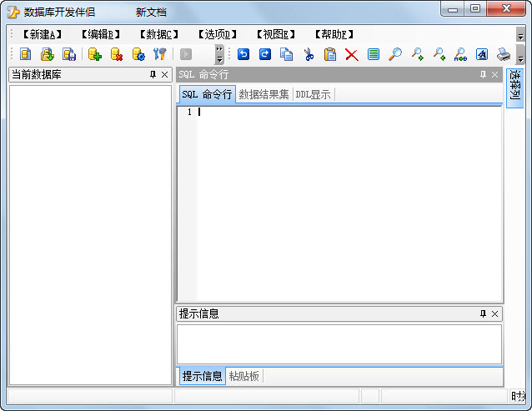Expand the right toolbar overflow arrow

pos(520,56)
